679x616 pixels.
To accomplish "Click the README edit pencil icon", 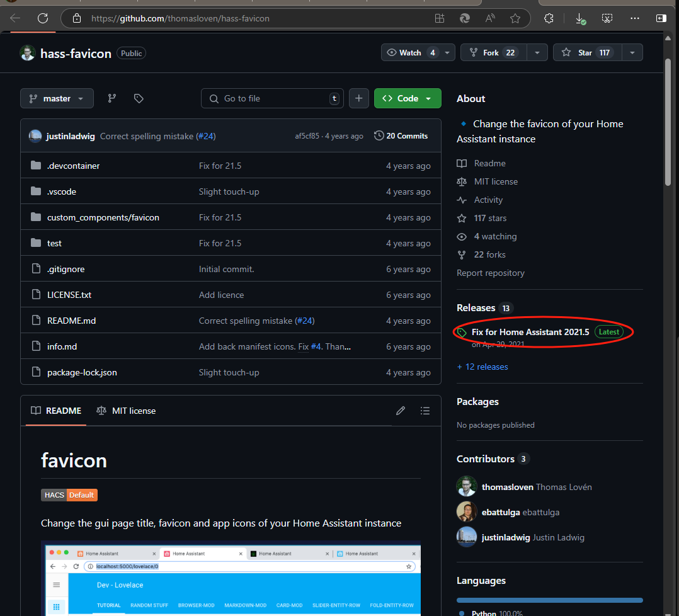I will tap(401, 411).
